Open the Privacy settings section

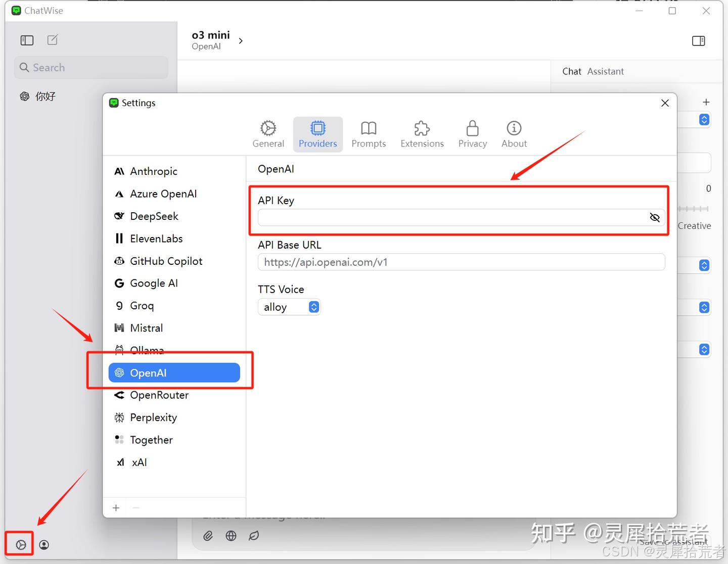tap(472, 134)
